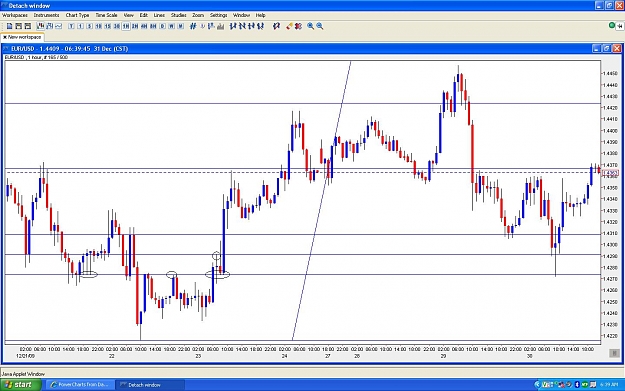This screenshot has width=625, height=391.
Task: Open the Edit menu
Action: click(x=143, y=15)
